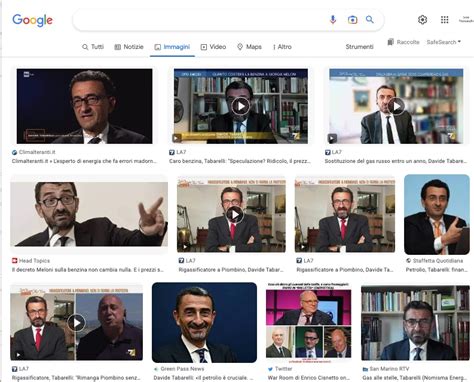The width and height of the screenshot is (474, 382).
Task: Click the blue magnifying glass search button
Action: pyautogui.click(x=370, y=19)
